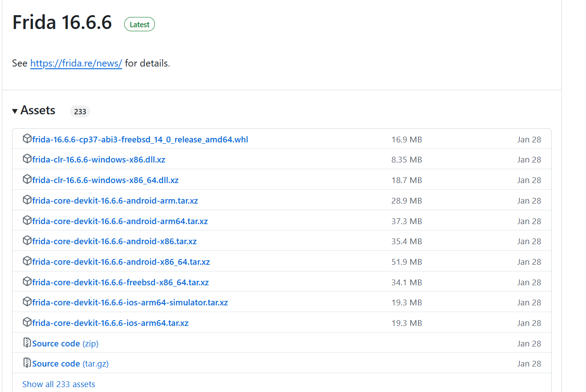
Task: Click the package icon for frida-core-devkit ios-arm64-simulator.tar.xz
Action: [x=27, y=302]
